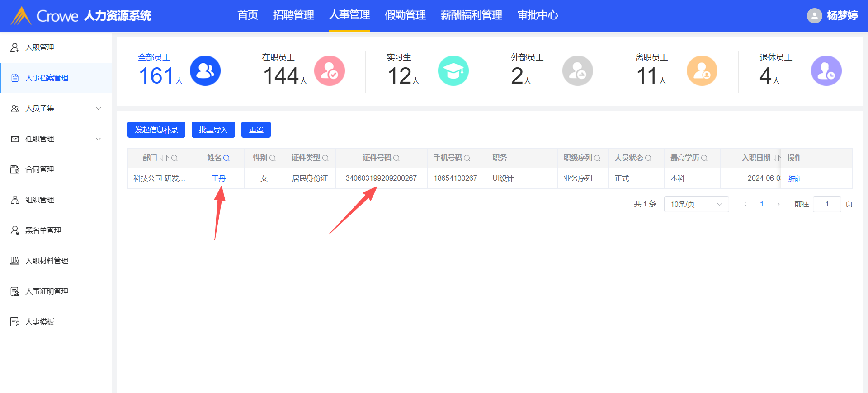Click the gray 外部员工 card icon

click(x=578, y=71)
